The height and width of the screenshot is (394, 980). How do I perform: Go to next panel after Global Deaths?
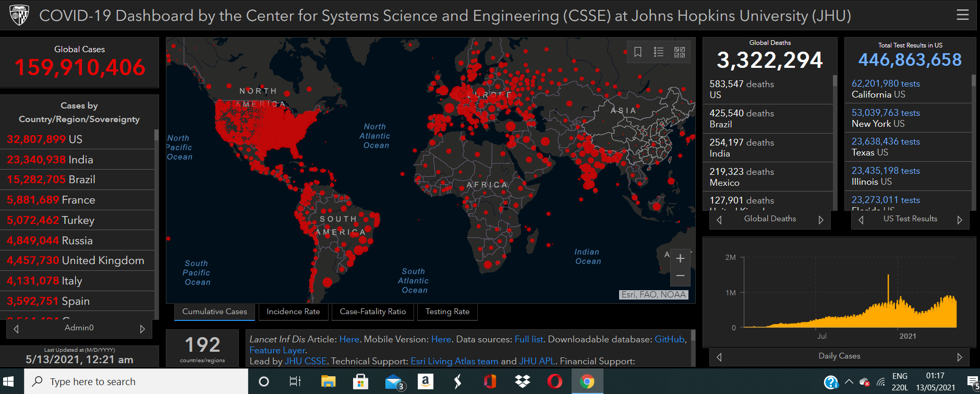coord(820,220)
